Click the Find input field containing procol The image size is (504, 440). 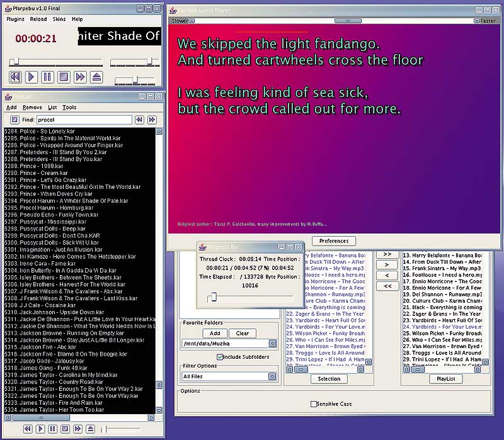point(84,120)
